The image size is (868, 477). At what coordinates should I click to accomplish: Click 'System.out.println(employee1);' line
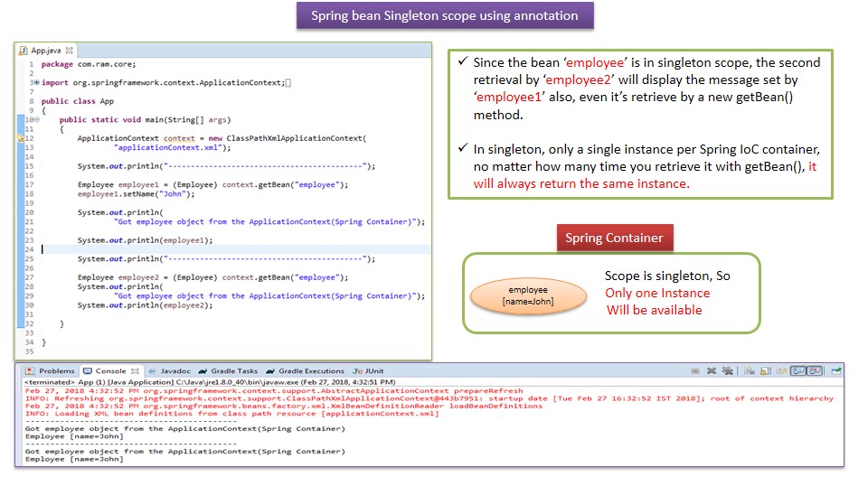click(x=145, y=240)
